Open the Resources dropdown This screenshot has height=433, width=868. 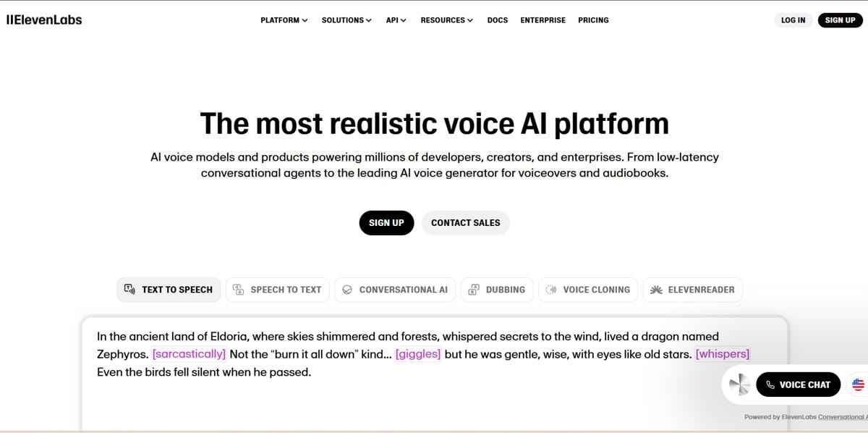(446, 20)
